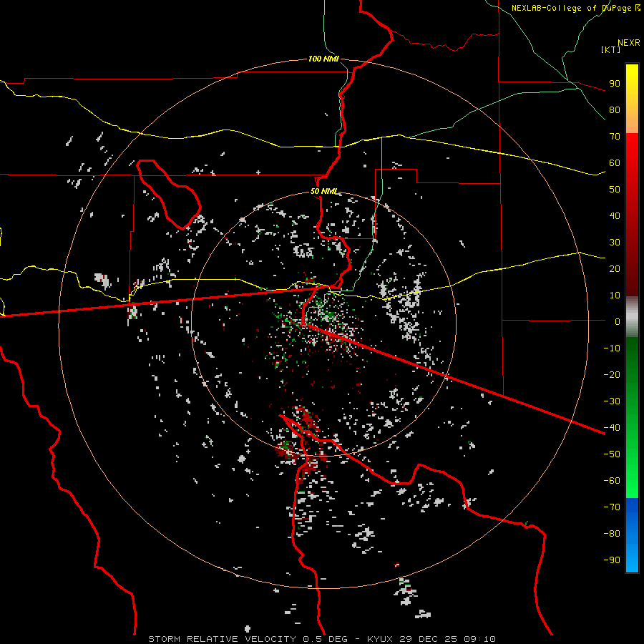Select the -30 value on the velocity scale

[x=612, y=401]
